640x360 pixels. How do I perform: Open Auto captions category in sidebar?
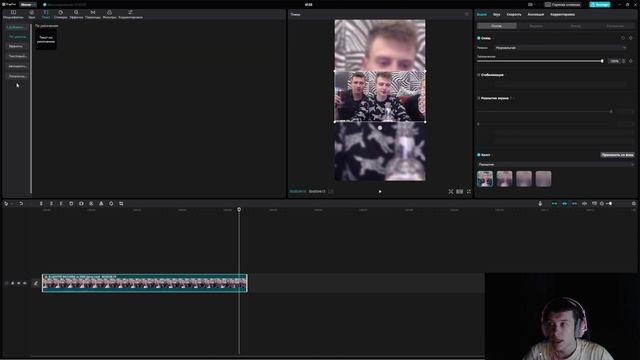coord(17,66)
